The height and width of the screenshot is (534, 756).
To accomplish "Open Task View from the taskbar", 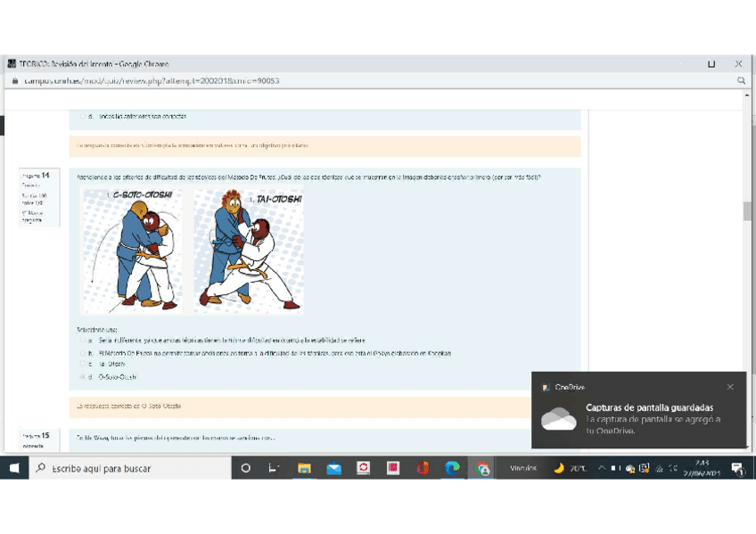I will pos(275,468).
